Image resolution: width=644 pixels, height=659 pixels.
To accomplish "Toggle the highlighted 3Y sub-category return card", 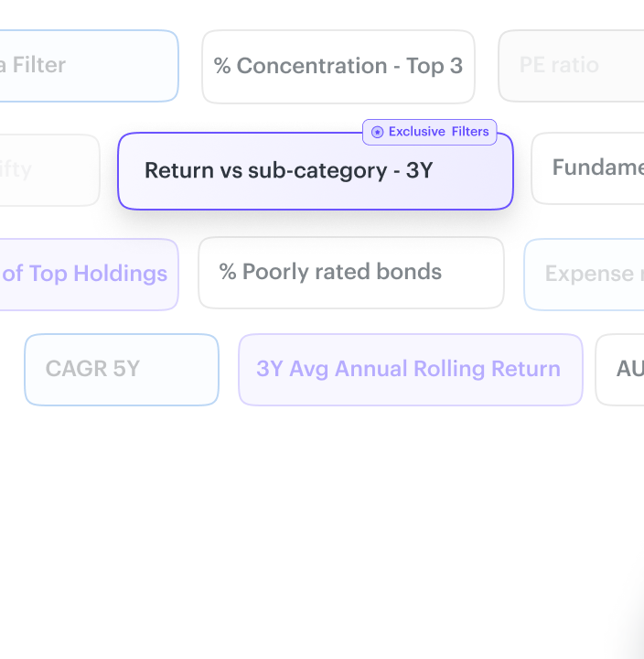I will point(315,171).
